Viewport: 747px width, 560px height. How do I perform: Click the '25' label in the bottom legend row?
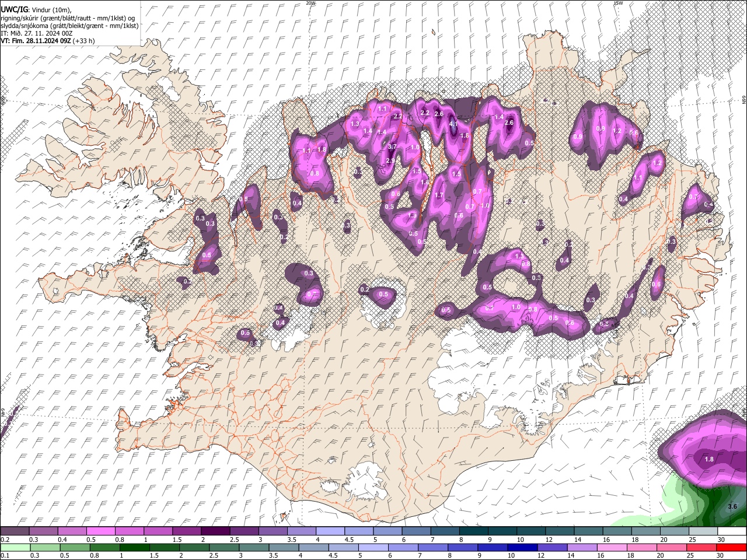click(x=690, y=556)
